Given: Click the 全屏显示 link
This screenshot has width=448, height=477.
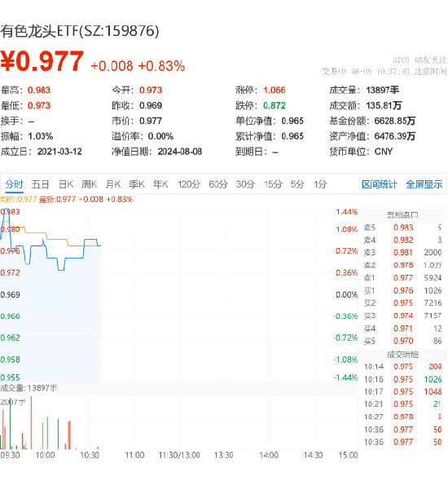Looking at the screenshot, I should point(424,184).
